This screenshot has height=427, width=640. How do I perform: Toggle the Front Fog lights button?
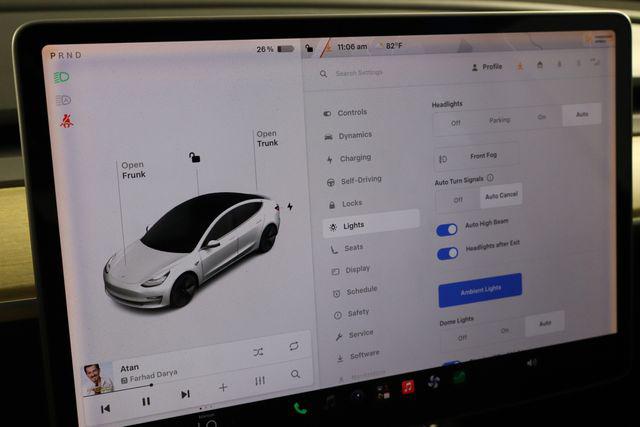(x=476, y=157)
